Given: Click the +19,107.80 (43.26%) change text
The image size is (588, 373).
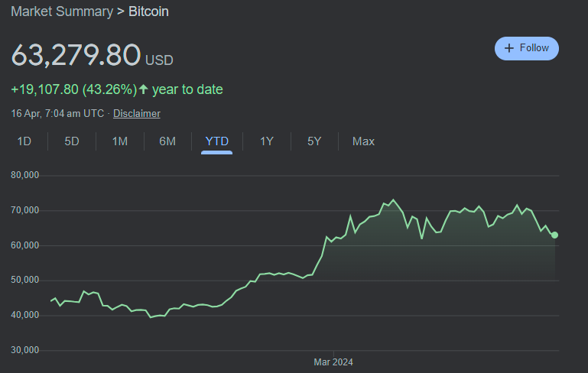Looking at the screenshot, I should (x=74, y=89).
